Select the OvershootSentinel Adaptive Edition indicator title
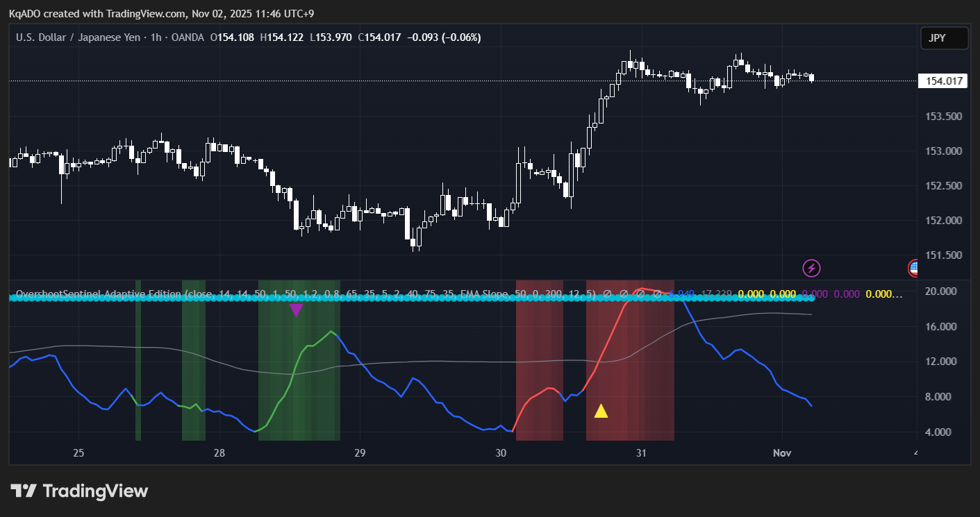Viewport: 980px width, 517px height. pos(97,294)
